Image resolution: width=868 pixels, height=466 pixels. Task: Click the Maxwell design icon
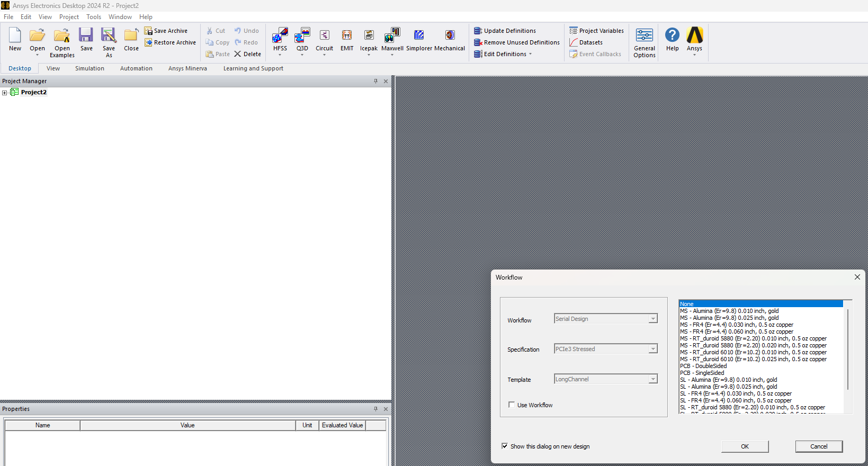coord(392,35)
